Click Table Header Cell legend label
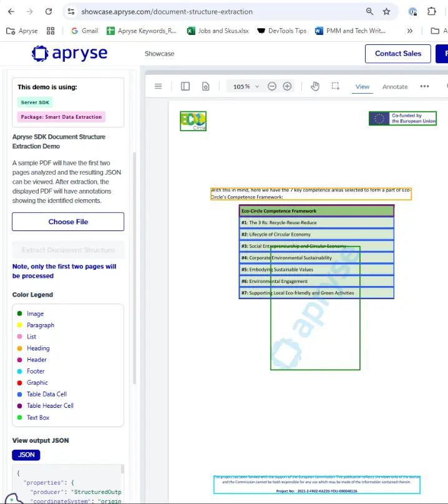This screenshot has width=448, height=504. click(50, 406)
